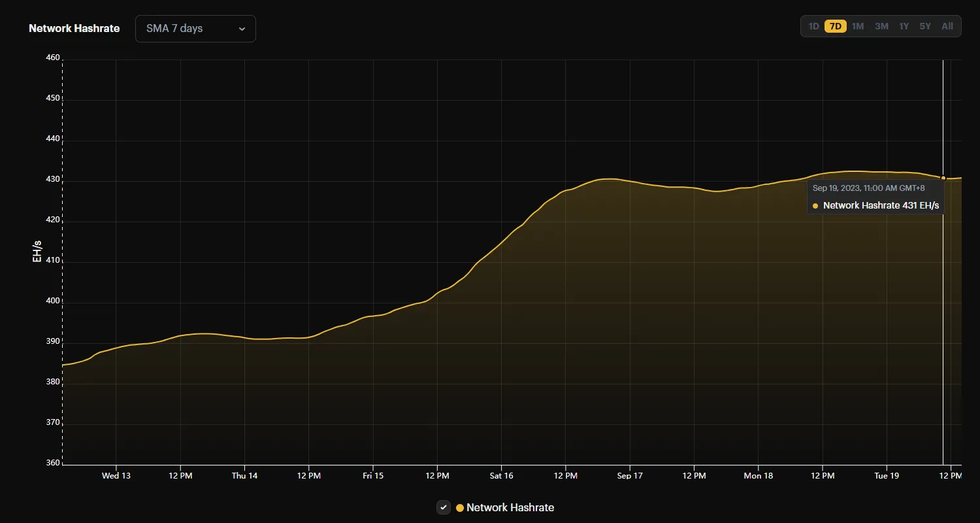Click the chevron on the SMA selector
This screenshot has width=980, height=523.
[x=242, y=29]
